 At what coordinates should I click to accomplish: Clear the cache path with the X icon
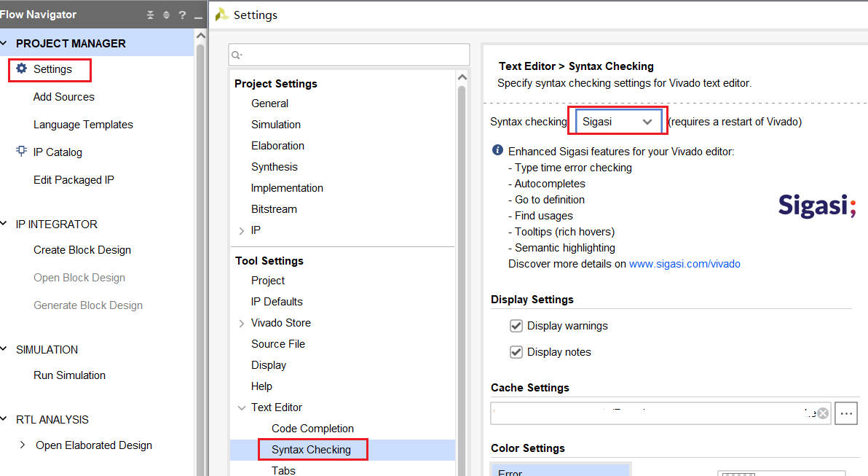point(823,413)
